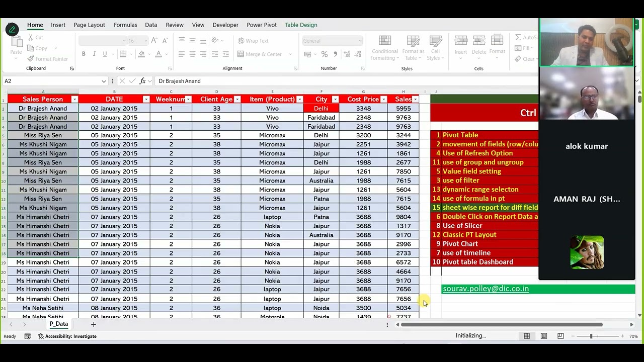Open the font color swatch button
644x362 pixels.
[158, 54]
